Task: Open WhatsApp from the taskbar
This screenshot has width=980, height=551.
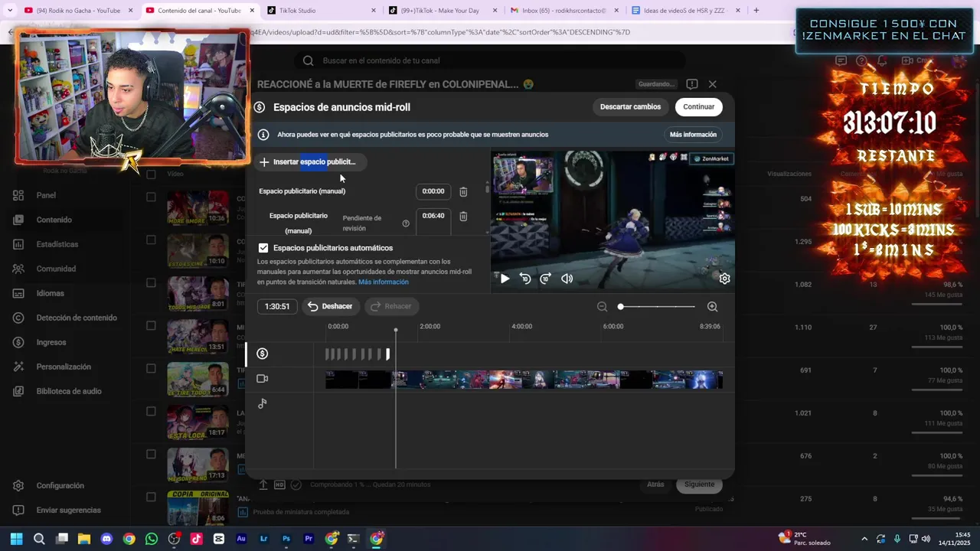Action: (x=152, y=539)
